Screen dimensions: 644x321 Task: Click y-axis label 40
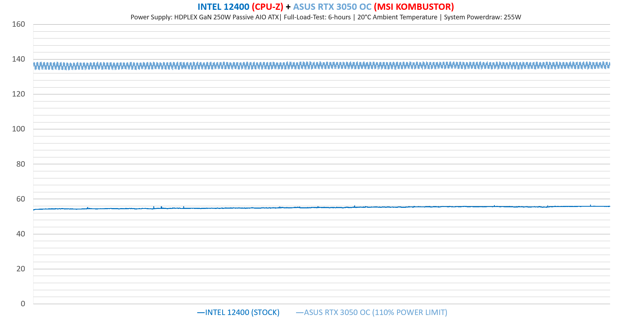pos(21,234)
